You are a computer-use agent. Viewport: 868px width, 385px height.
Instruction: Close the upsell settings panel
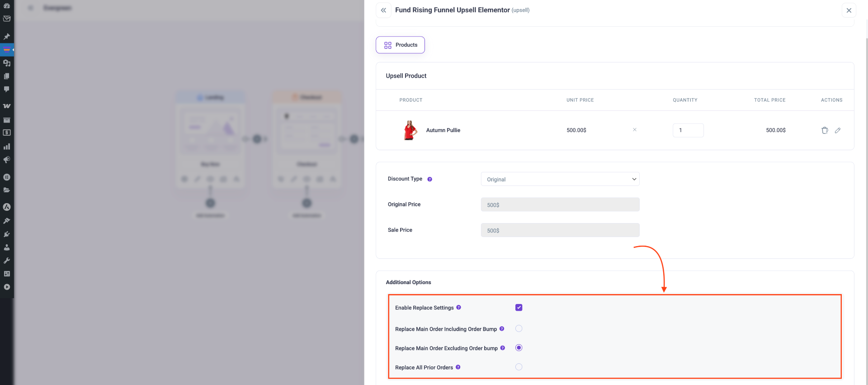tap(849, 10)
